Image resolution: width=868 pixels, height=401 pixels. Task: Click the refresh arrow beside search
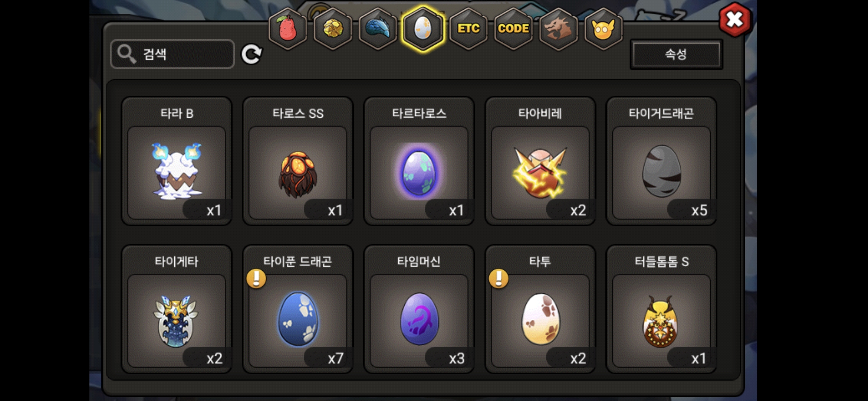tap(251, 55)
